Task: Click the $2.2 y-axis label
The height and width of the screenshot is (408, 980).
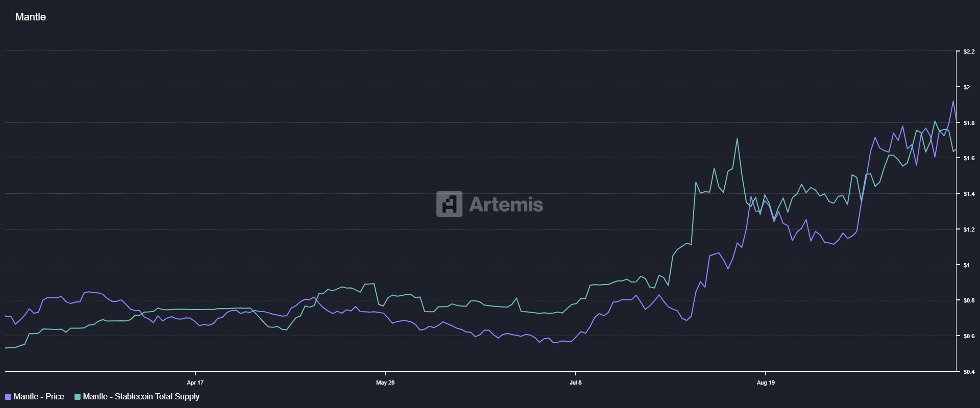Action: (968, 52)
